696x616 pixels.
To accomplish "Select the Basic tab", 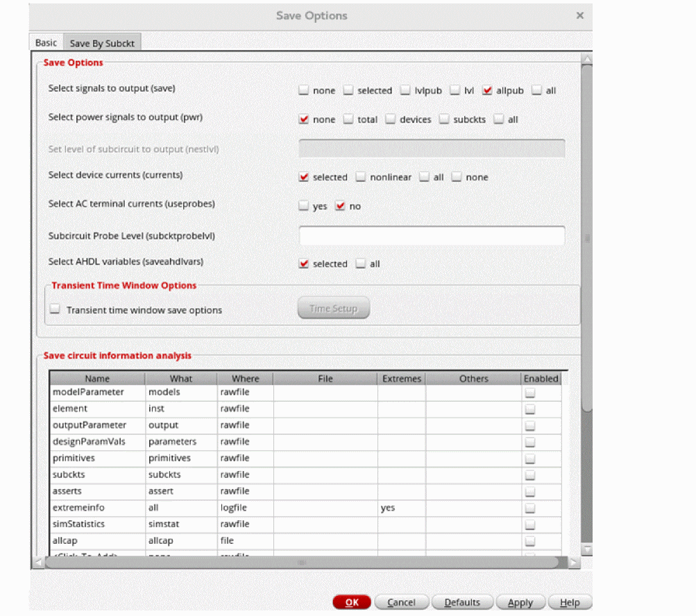I will click(x=46, y=43).
